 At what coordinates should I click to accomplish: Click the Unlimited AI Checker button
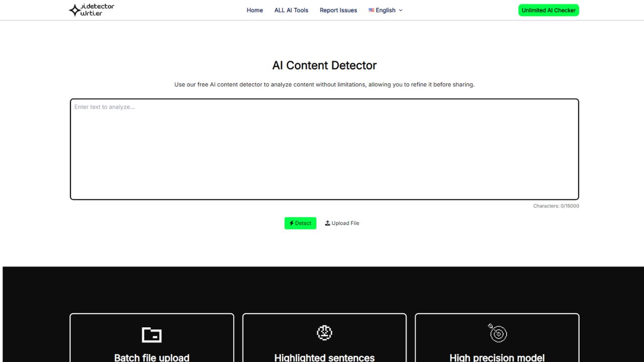[x=548, y=10]
